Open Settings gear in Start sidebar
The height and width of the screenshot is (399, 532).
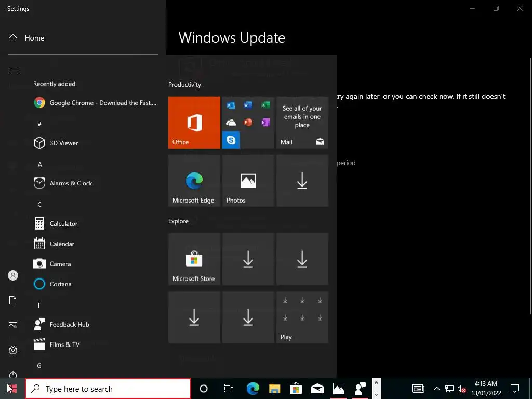pyautogui.click(x=13, y=350)
